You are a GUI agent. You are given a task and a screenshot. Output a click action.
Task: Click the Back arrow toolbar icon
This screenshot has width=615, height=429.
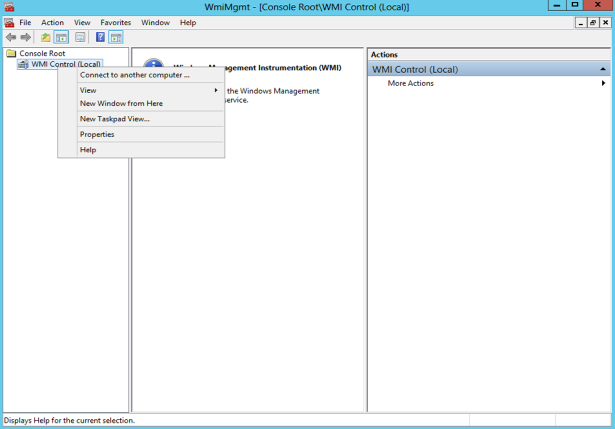[11, 37]
